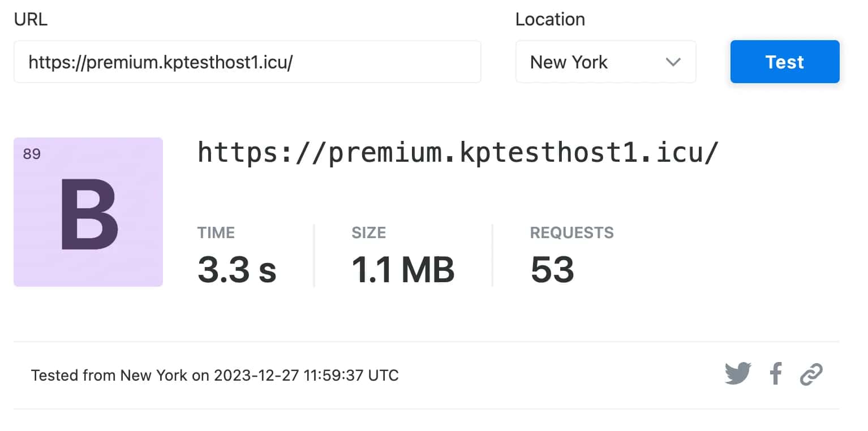Select the 53 requests value
The image size is (868, 431).
pyautogui.click(x=552, y=269)
